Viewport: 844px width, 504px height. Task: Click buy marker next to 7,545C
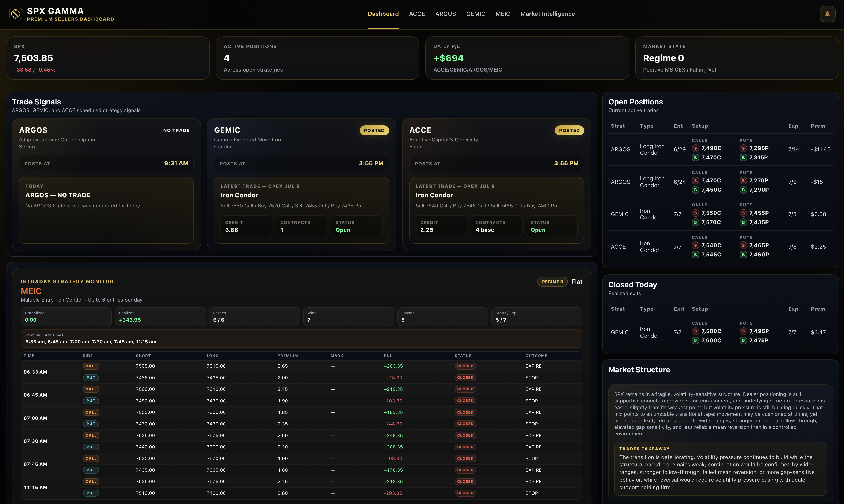696,254
